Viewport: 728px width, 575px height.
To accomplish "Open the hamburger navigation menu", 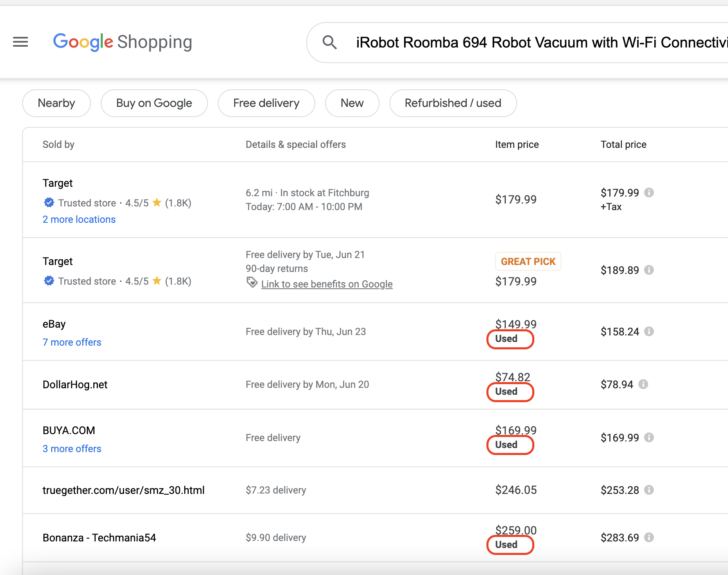I will click(20, 42).
